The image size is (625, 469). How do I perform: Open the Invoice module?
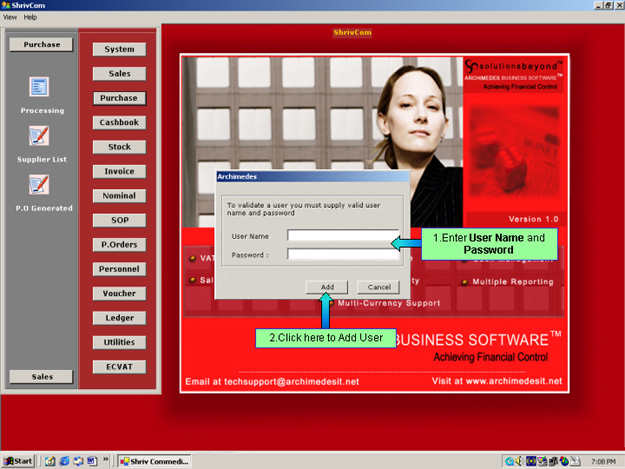[x=119, y=171]
